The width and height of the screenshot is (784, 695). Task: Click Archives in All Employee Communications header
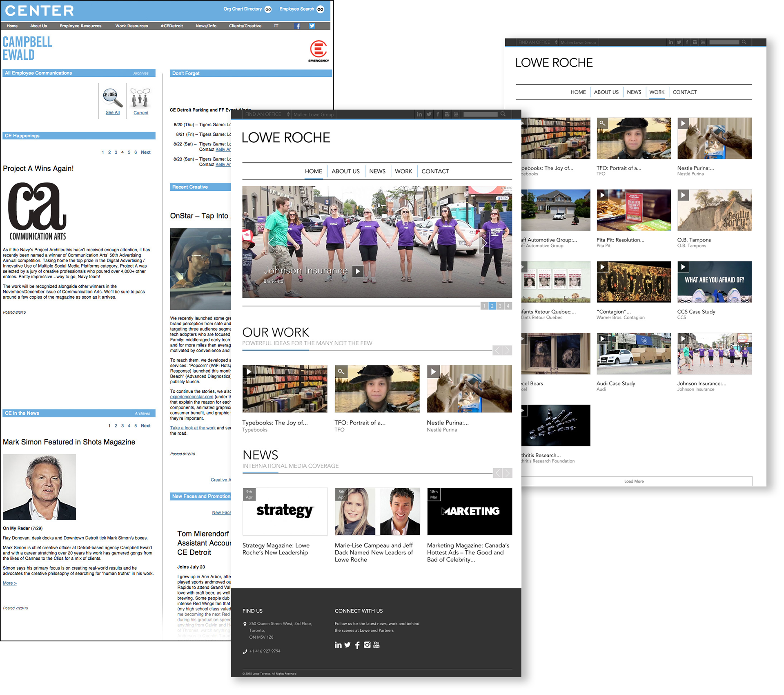click(141, 73)
